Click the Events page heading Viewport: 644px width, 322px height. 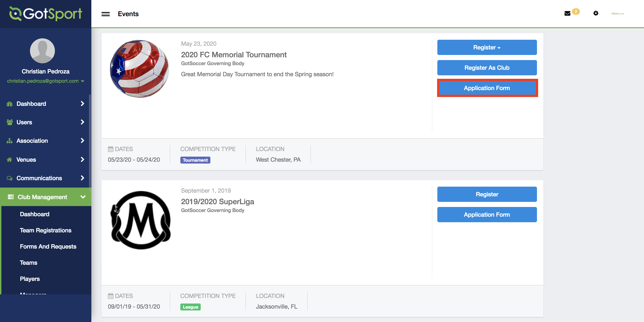click(128, 14)
